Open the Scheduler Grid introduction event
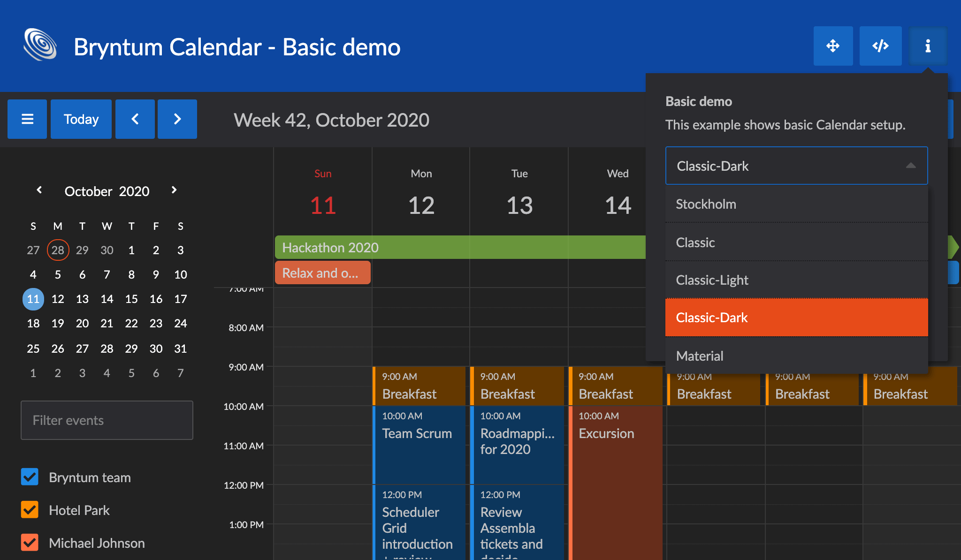This screenshot has width=961, height=560. point(419,522)
